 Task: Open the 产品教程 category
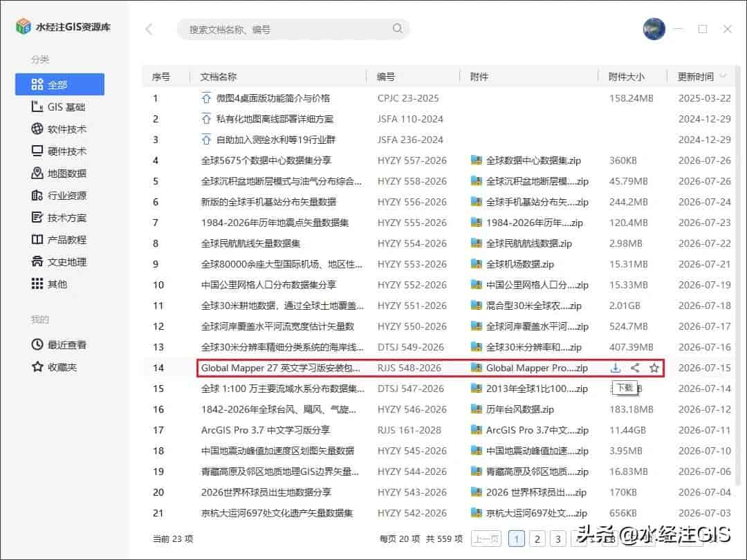[59, 239]
